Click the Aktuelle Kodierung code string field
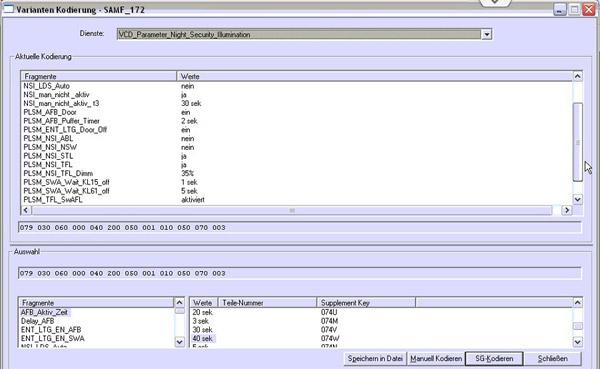This screenshot has width=600, height=369. click(x=300, y=227)
